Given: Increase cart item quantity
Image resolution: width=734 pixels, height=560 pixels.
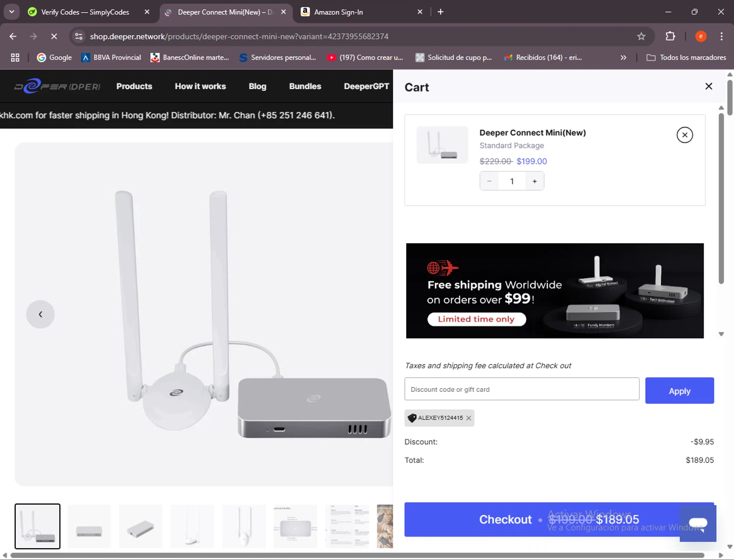Looking at the screenshot, I should pyautogui.click(x=534, y=181).
